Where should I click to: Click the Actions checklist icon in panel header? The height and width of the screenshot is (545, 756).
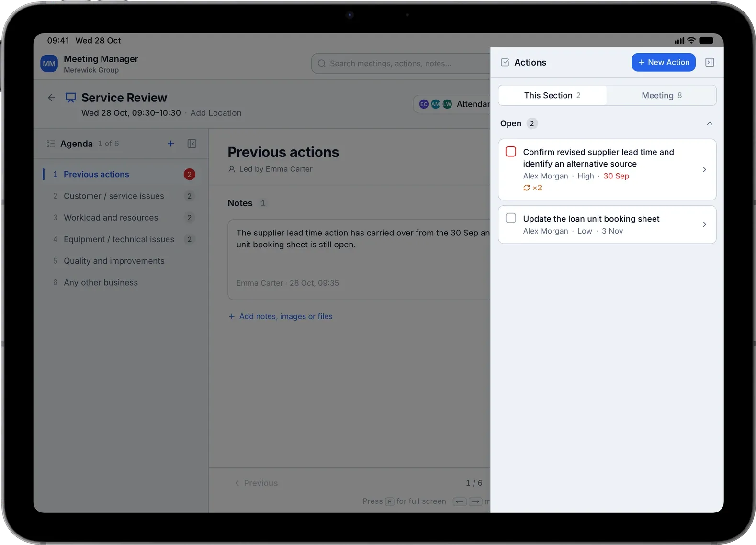point(505,62)
